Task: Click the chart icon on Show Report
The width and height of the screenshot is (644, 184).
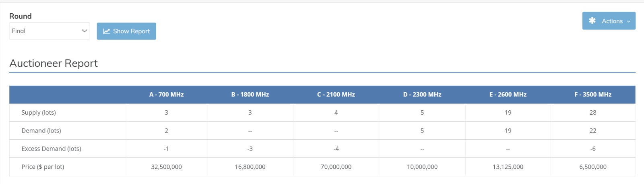Action: pos(106,31)
